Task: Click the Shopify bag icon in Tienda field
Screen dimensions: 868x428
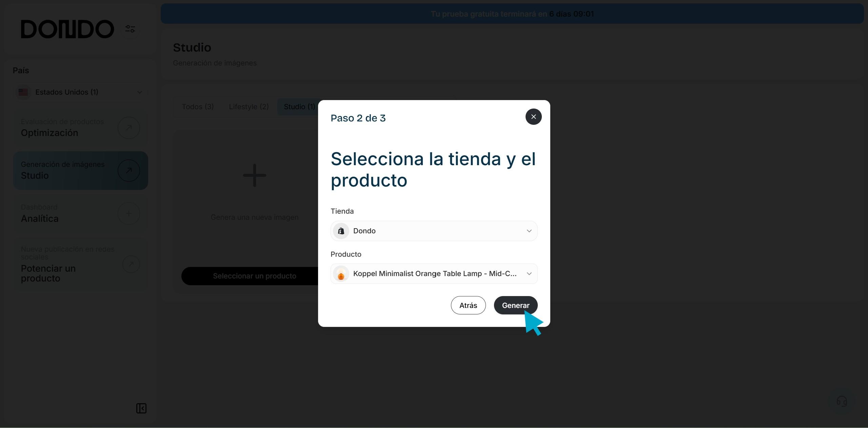Action: pyautogui.click(x=341, y=231)
